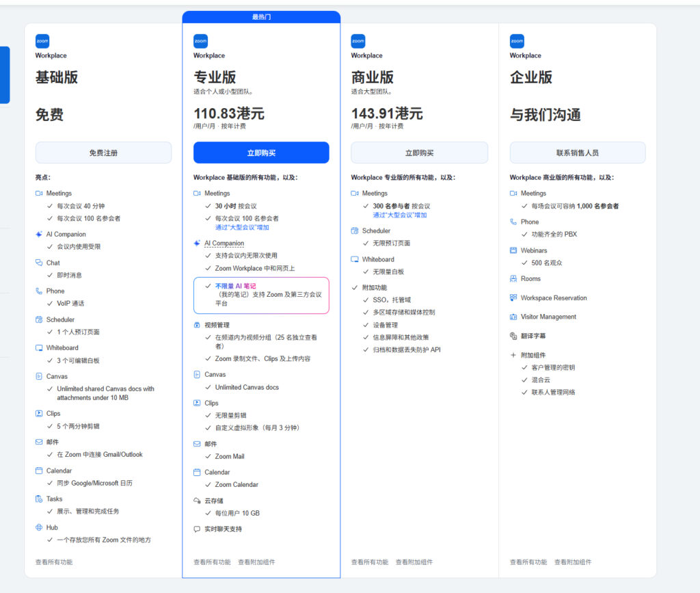
Task: Click the 实时聊天支持 speech bubble icon
Action: 197,529
